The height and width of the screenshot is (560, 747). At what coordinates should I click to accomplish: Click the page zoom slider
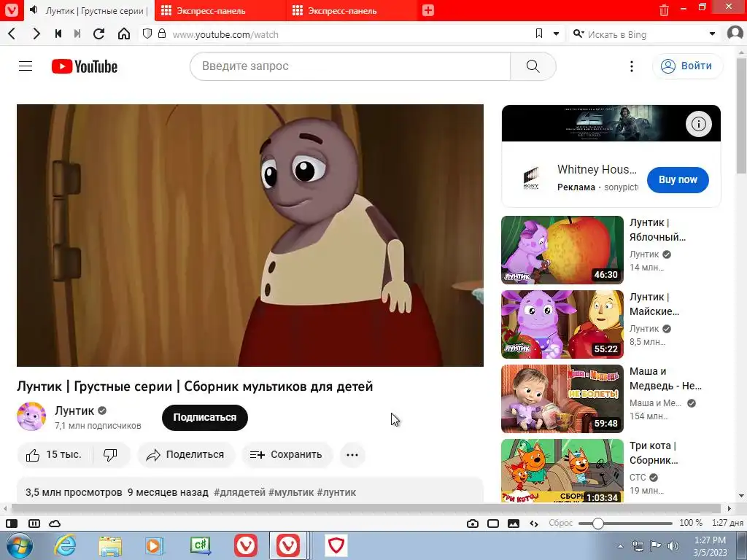625,524
